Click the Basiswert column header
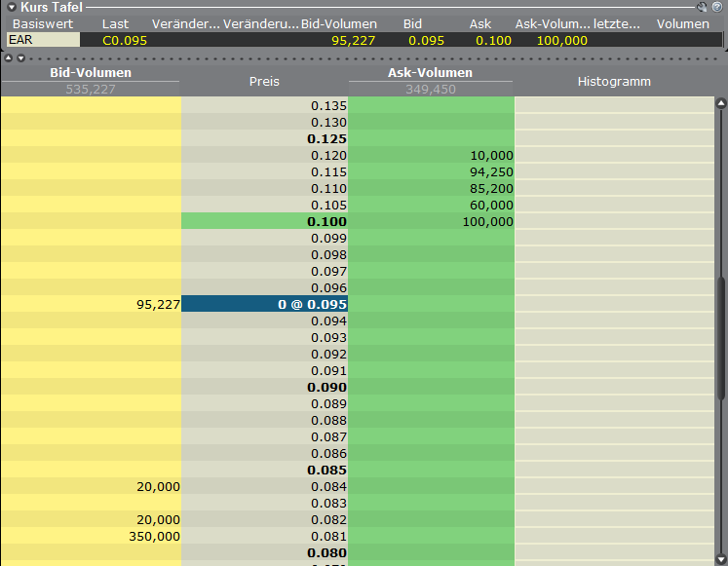The image size is (728, 566). [42, 23]
